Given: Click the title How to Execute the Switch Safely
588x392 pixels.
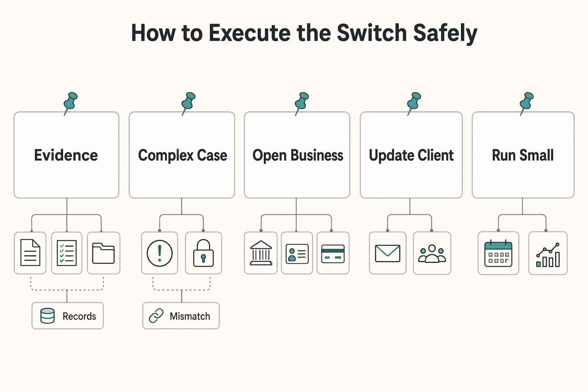Looking at the screenshot, I should tap(304, 33).
